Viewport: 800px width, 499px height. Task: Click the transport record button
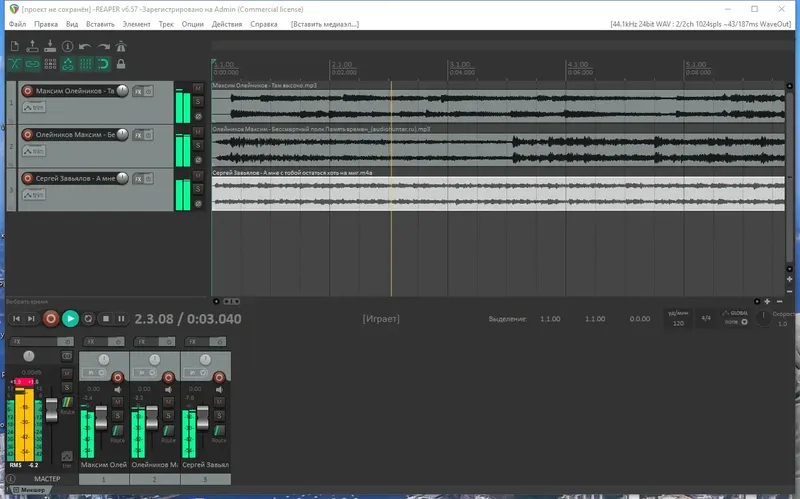click(51, 319)
